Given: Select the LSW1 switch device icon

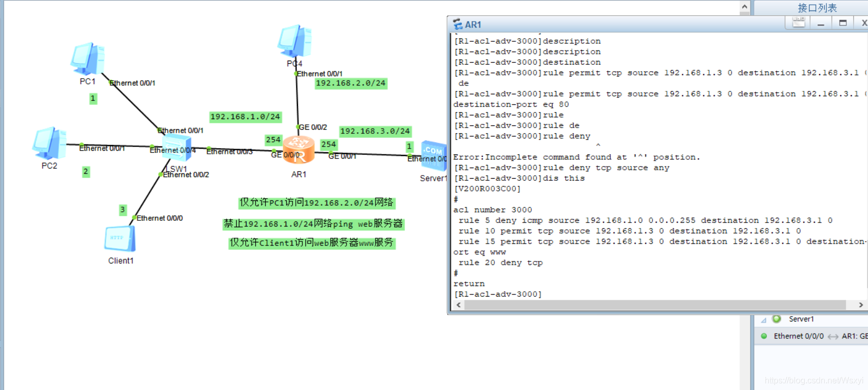Looking at the screenshot, I should coord(176,147).
